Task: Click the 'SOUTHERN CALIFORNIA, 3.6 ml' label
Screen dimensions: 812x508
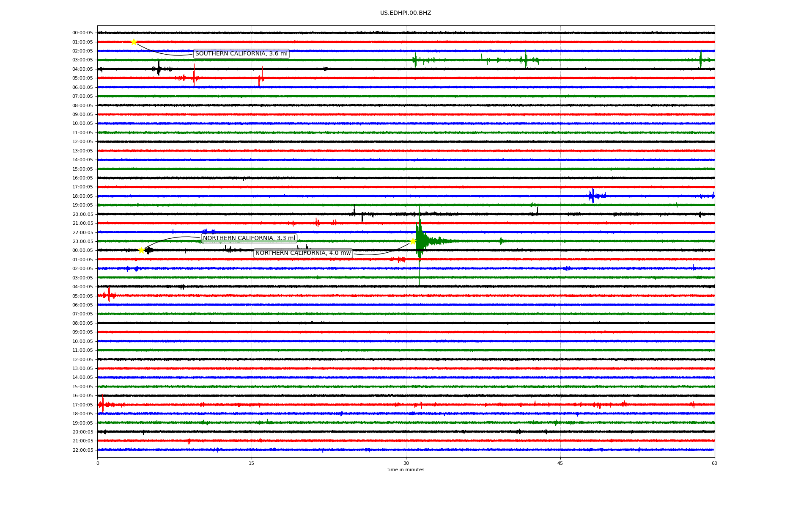Action: [241, 54]
